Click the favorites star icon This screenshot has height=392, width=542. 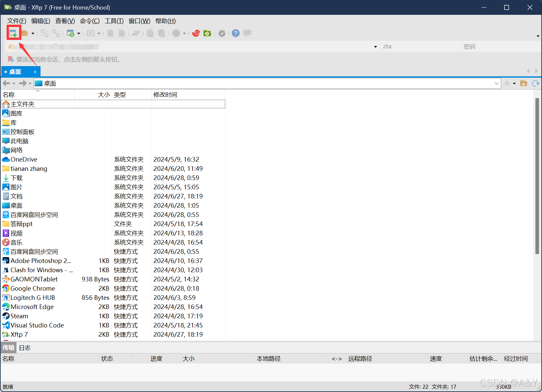click(507, 83)
